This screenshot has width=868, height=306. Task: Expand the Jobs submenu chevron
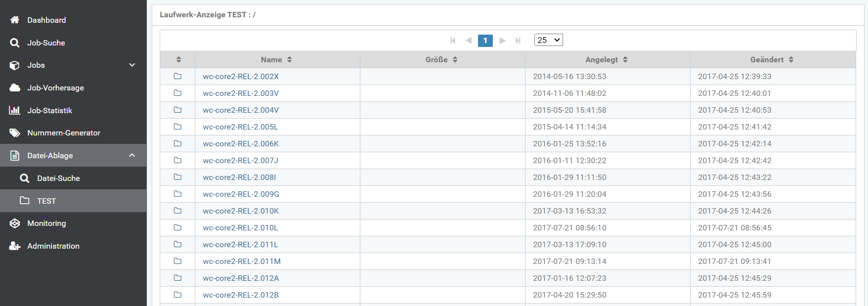click(132, 65)
